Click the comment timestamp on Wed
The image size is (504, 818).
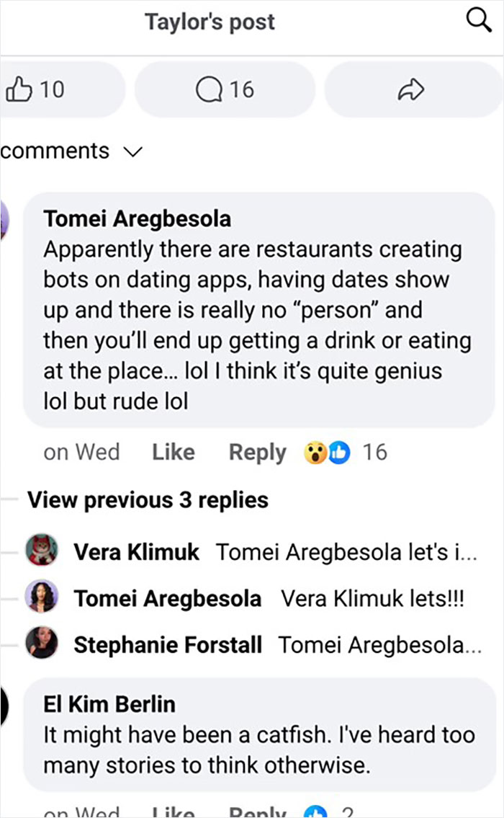[81, 452]
